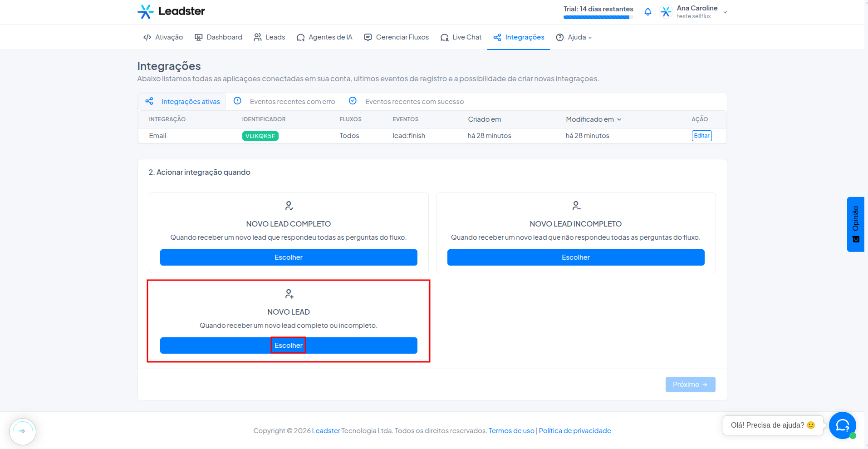868x449 pixels.
Task: Click the circular widget icon at bottom left
Action: coord(23,431)
